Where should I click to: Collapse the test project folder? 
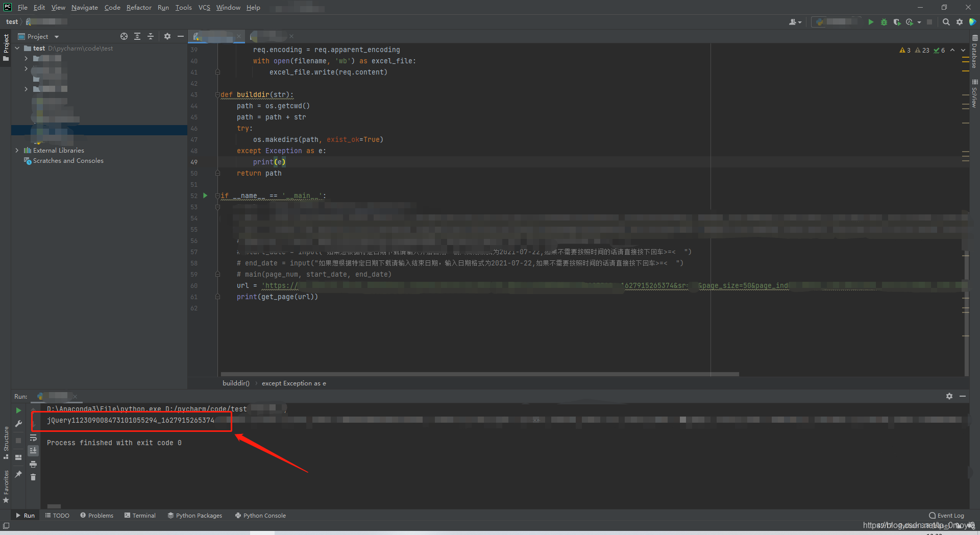pos(17,48)
